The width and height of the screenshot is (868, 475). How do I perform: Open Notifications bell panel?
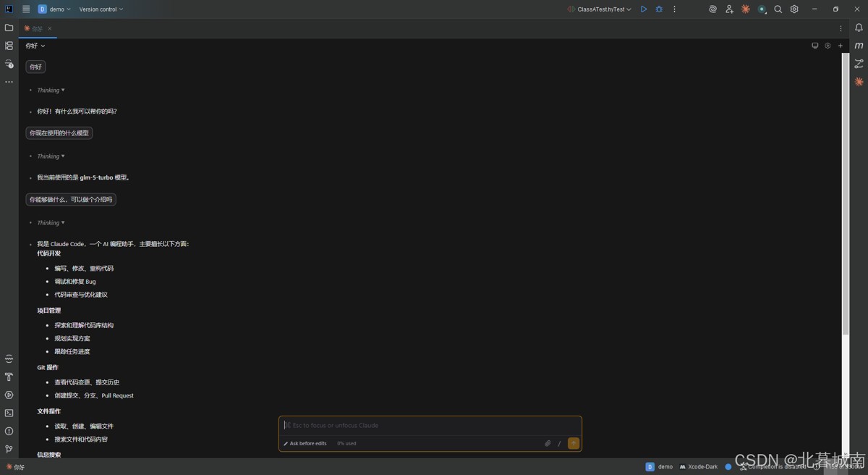(859, 28)
